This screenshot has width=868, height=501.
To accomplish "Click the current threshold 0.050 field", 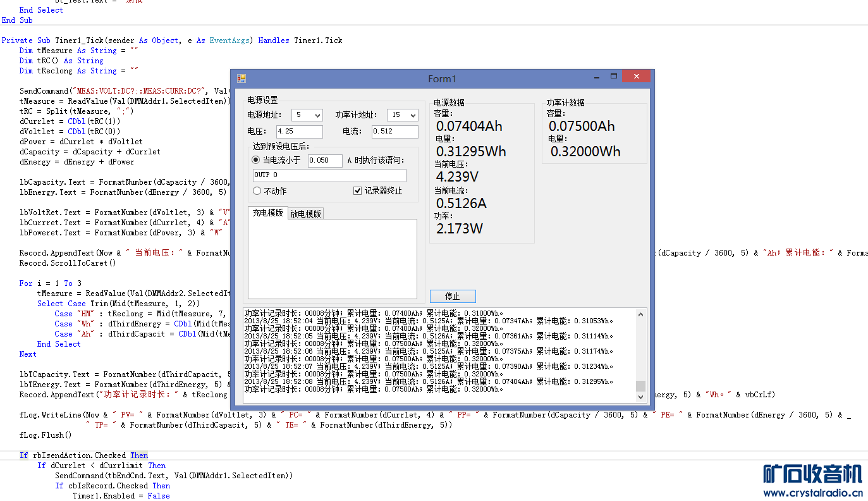I will pos(324,161).
